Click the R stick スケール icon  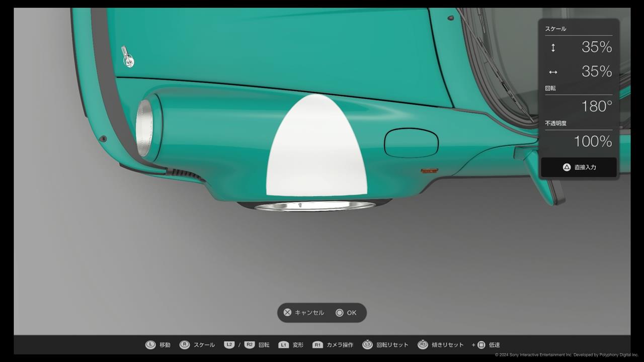(185, 345)
